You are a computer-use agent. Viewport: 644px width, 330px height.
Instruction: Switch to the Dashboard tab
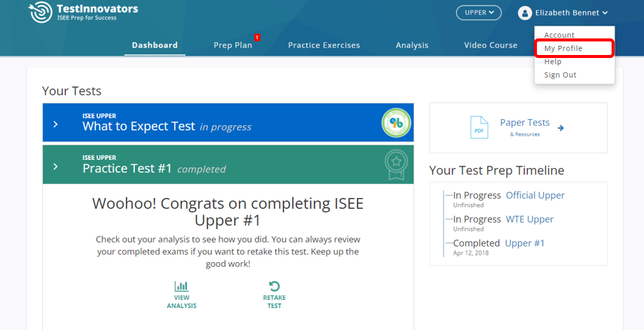pos(155,45)
